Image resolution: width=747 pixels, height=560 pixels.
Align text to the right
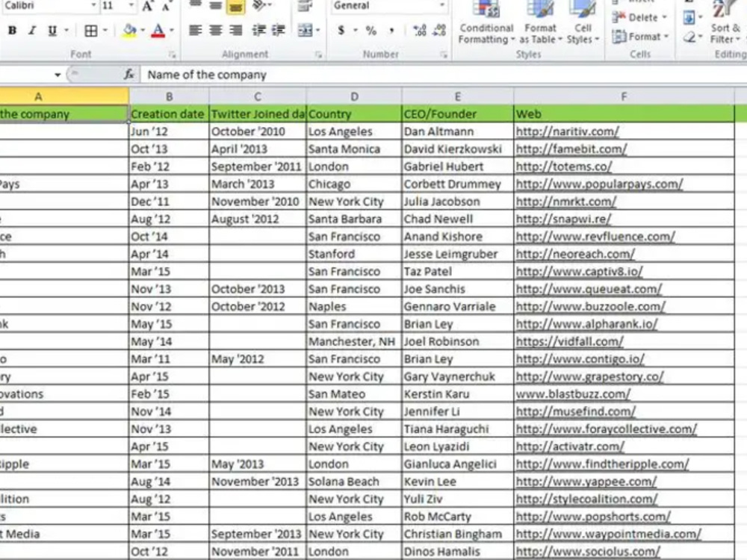point(235,31)
